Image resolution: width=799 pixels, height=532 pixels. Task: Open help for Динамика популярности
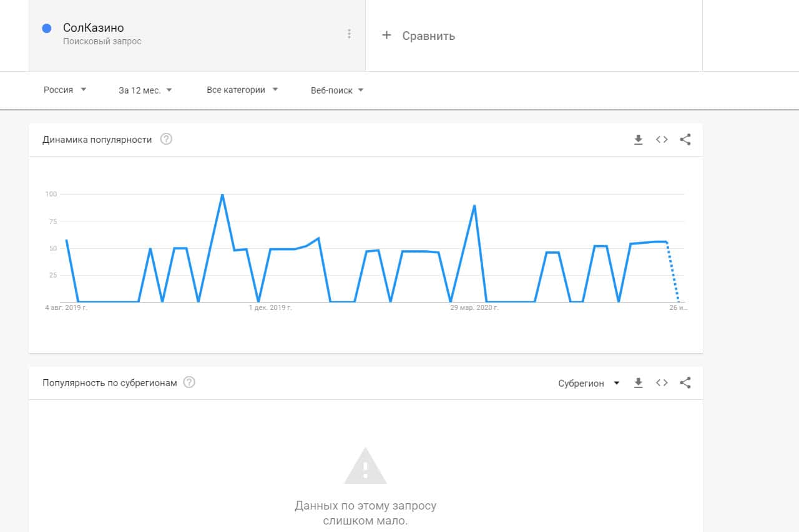click(166, 139)
